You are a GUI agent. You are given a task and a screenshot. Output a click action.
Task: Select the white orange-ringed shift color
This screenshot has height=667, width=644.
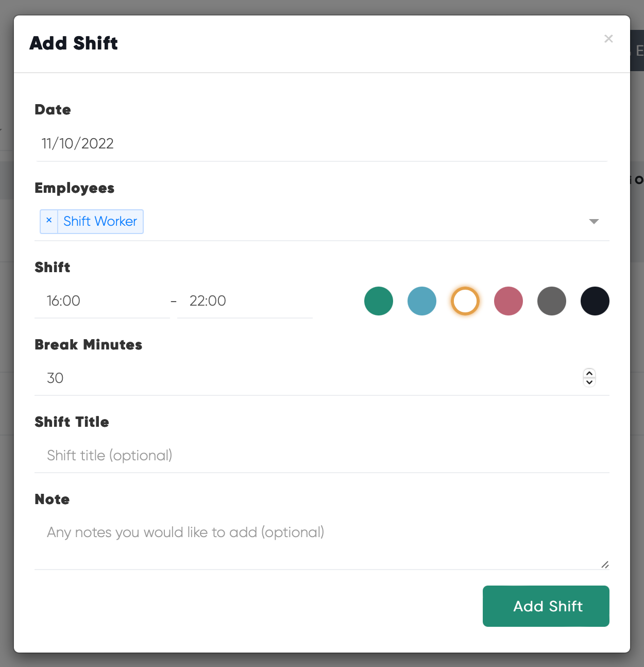tap(465, 301)
